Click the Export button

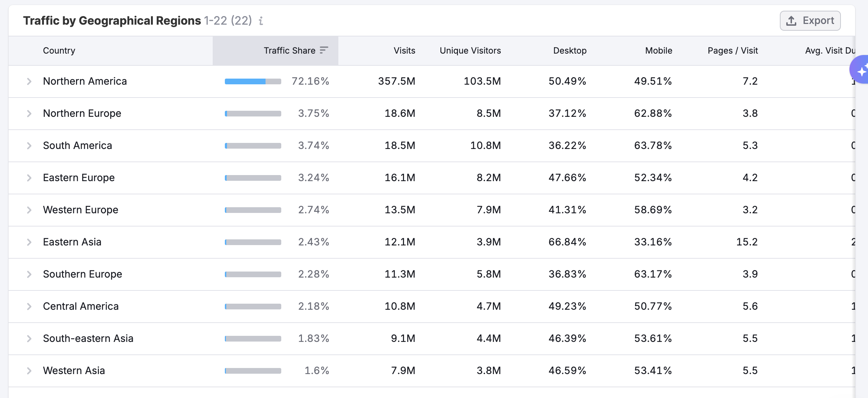(x=810, y=20)
